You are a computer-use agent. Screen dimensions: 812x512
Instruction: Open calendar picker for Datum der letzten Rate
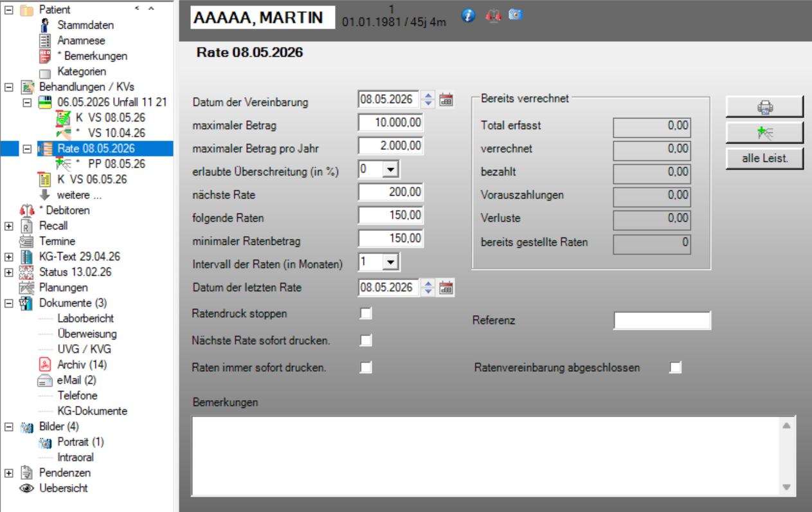pyautogui.click(x=446, y=288)
